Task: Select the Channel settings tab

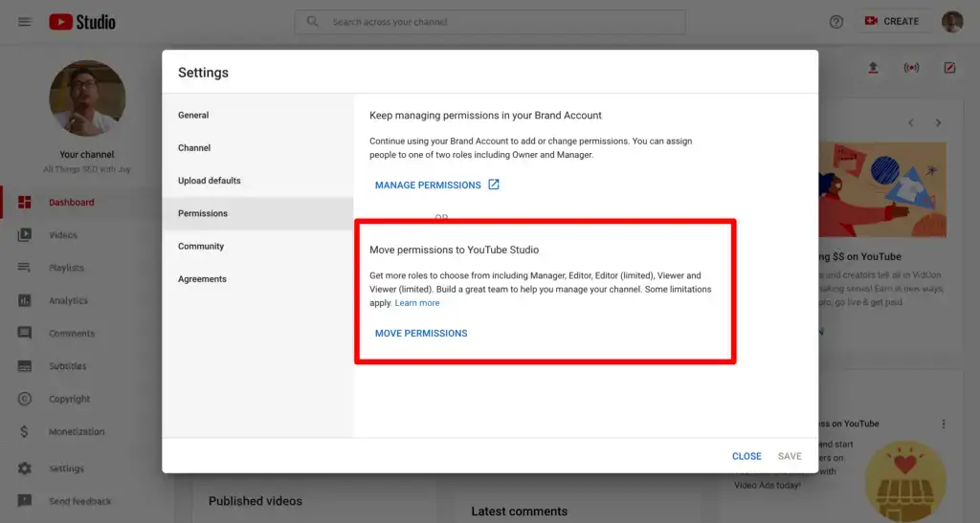Action: (257, 148)
